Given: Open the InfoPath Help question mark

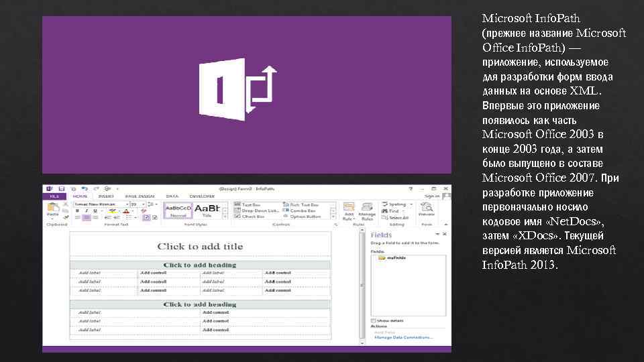Looking at the screenshot, I should [x=411, y=189].
